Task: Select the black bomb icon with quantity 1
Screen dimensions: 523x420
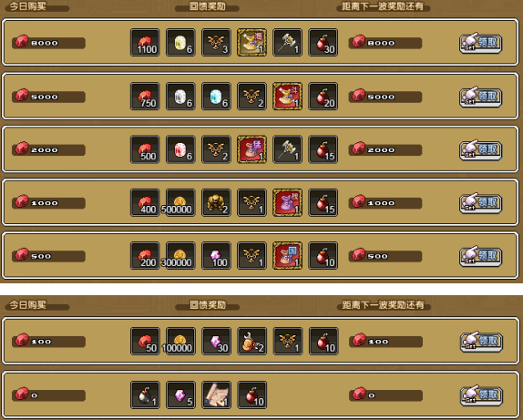Action: (x=145, y=395)
